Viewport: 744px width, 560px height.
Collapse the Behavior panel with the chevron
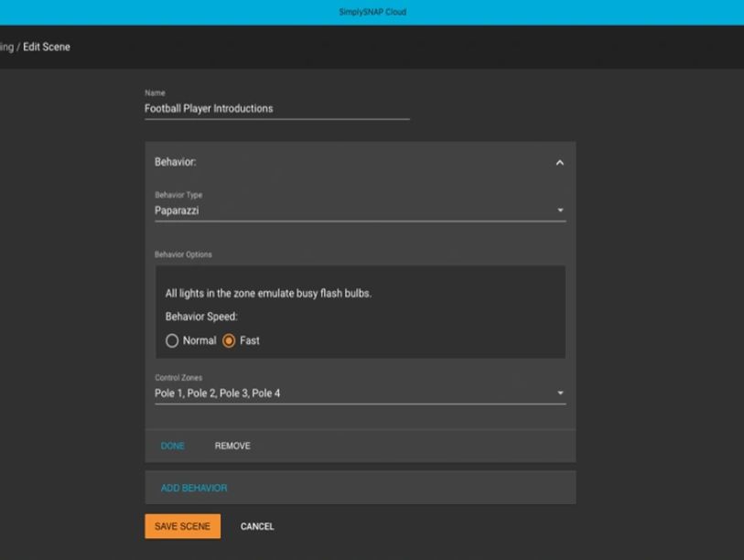click(559, 163)
